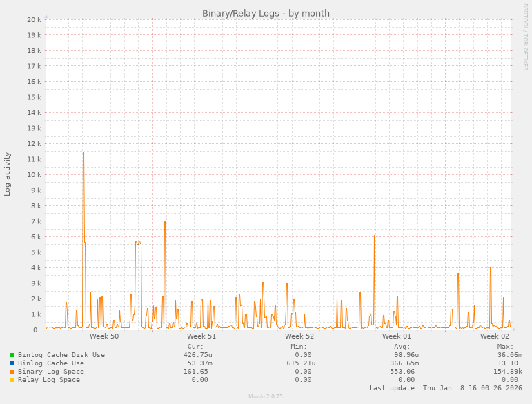
Task: Click the green Binlog Cache Disk Use swatch
Action: (12, 355)
